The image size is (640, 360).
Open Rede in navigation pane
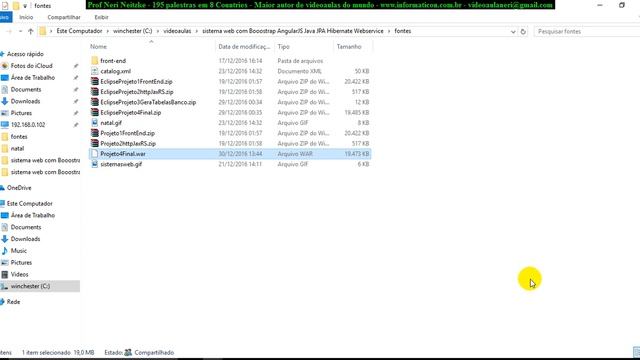point(13,302)
